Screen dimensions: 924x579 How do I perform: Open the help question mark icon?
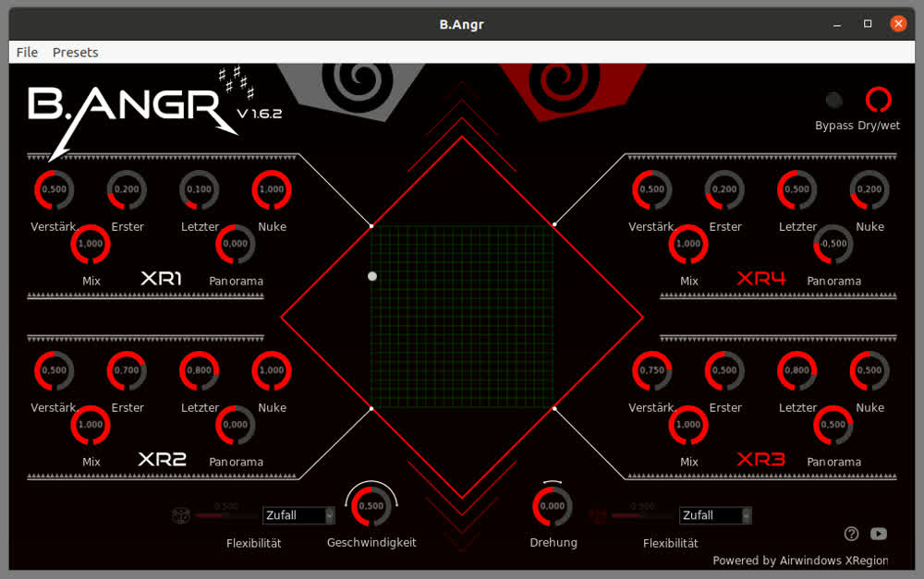[851, 534]
